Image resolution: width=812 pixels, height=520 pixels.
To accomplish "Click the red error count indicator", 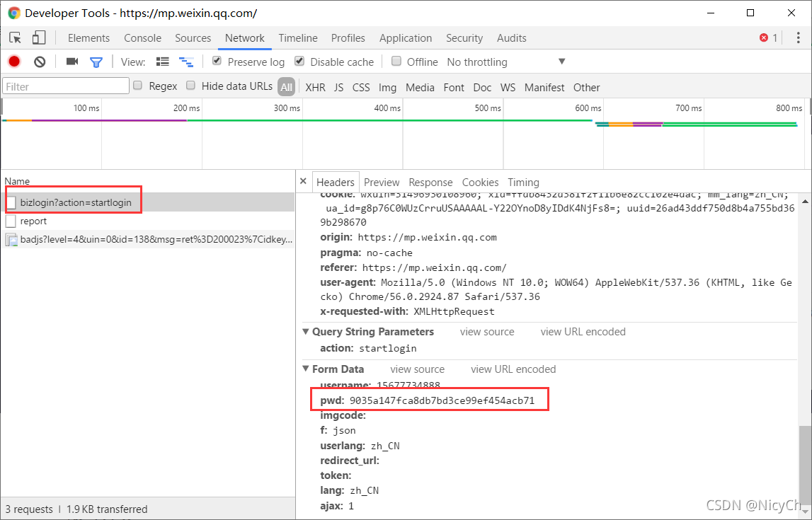I will click(x=768, y=37).
